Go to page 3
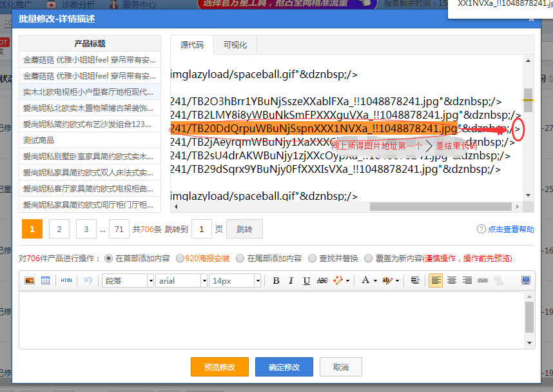The height and width of the screenshot is (392, 553). coord(86,229)
